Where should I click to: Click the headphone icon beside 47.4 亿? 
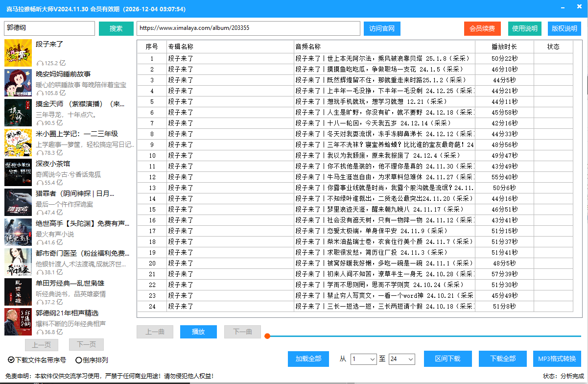click(x=40, y=213)
